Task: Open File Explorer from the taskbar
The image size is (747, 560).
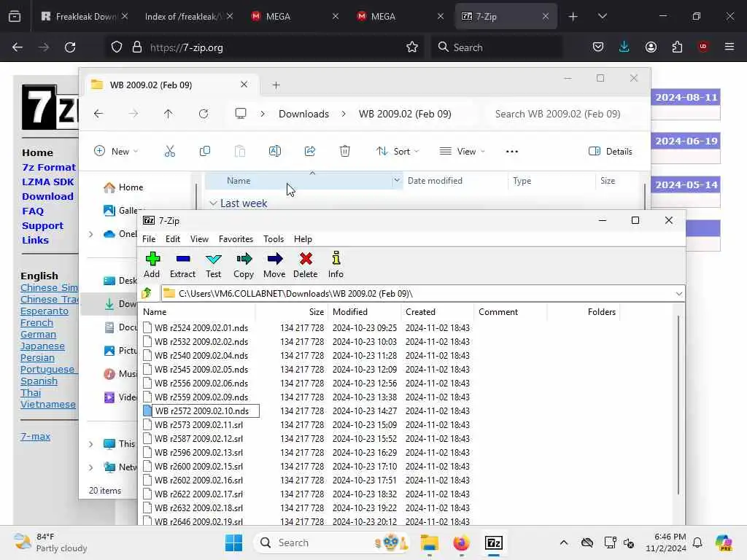Action: [x=429, y=542]
